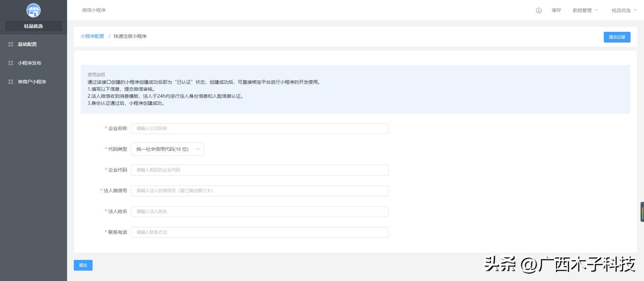The height and width of the screenshot is (281, 644).
Task: Open the 桂品优选 account dropdown
Action: [624, 10]
